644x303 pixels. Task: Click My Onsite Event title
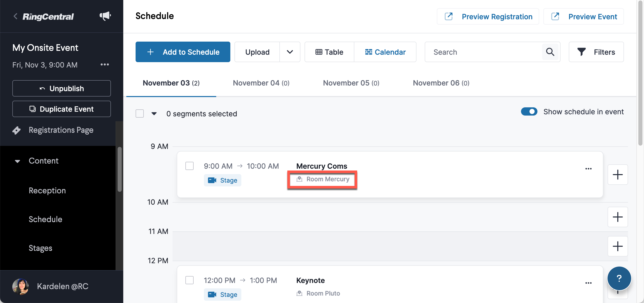(45, 48)
